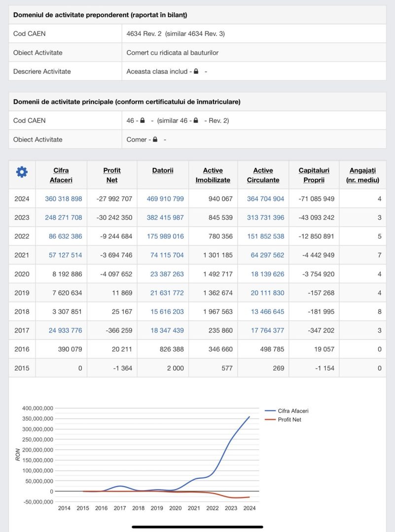Screen dimensions: 395x532
Task: Select CAEN code text '4634 Rev. 2'
Action: [x=144, y=33]
